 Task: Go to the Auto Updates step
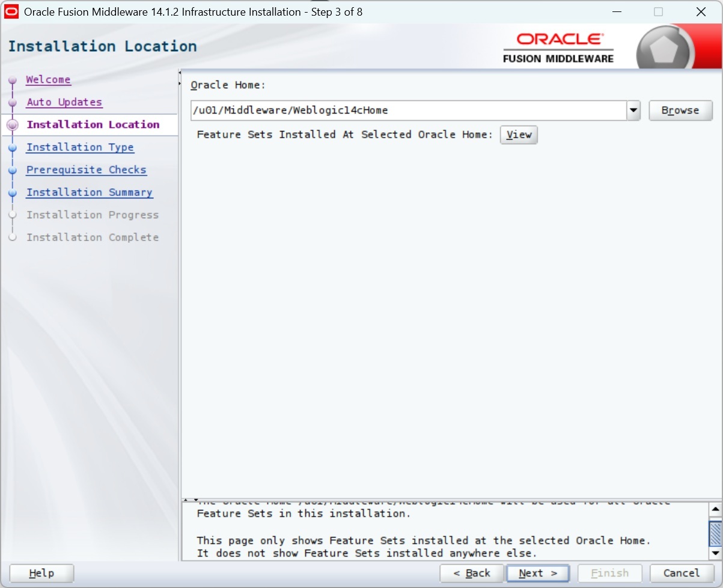tap(64, 102)
